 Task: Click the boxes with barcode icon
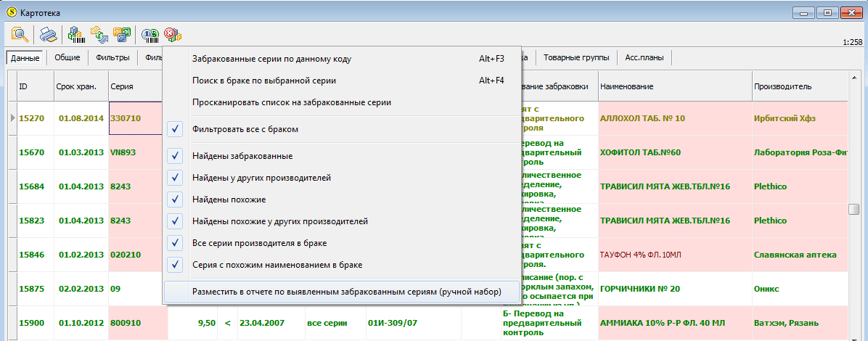point(75,34)
